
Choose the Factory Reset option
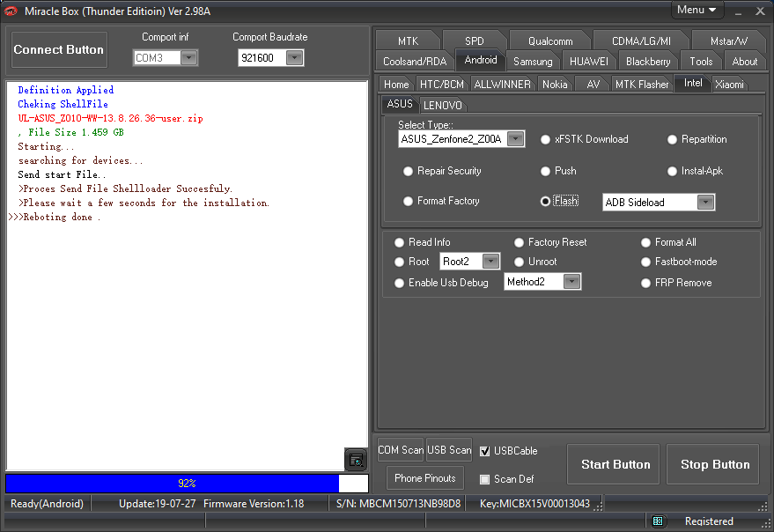click(x=519, y=242)
